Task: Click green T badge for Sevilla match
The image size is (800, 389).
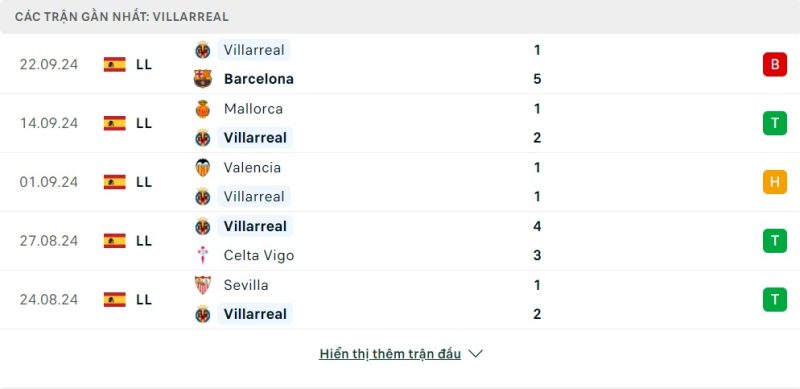Action: coord(774,299)
